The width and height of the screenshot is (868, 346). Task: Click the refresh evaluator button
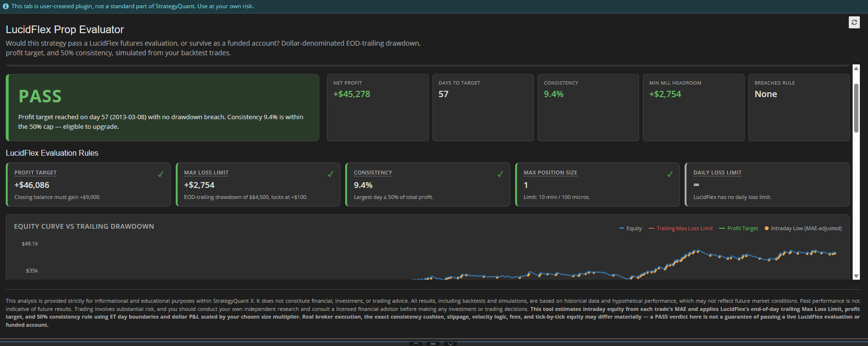(x=854, y=23)
